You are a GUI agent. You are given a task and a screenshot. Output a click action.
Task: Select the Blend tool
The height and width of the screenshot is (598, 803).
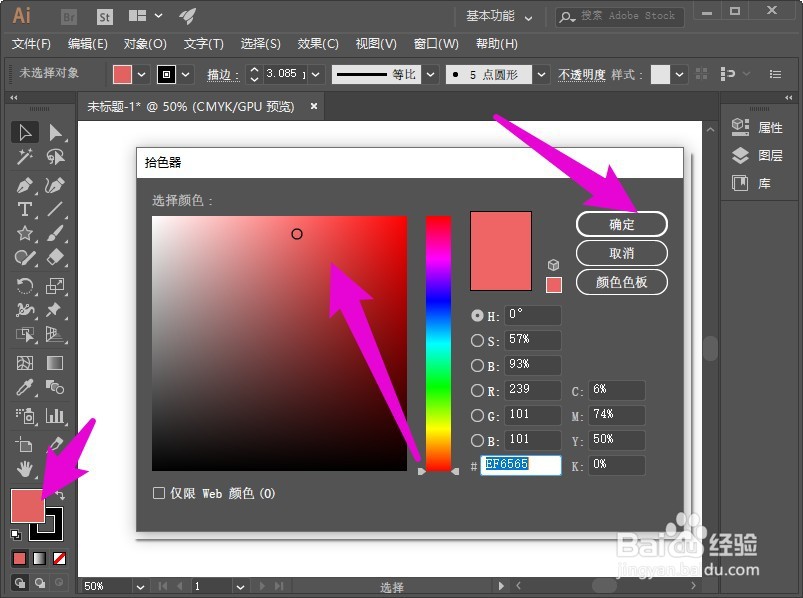55,387
